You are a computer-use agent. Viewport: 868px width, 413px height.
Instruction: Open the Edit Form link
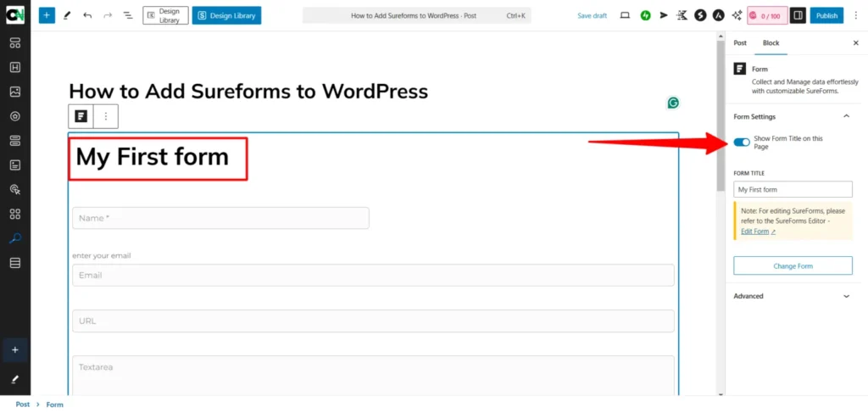[758, 232]
